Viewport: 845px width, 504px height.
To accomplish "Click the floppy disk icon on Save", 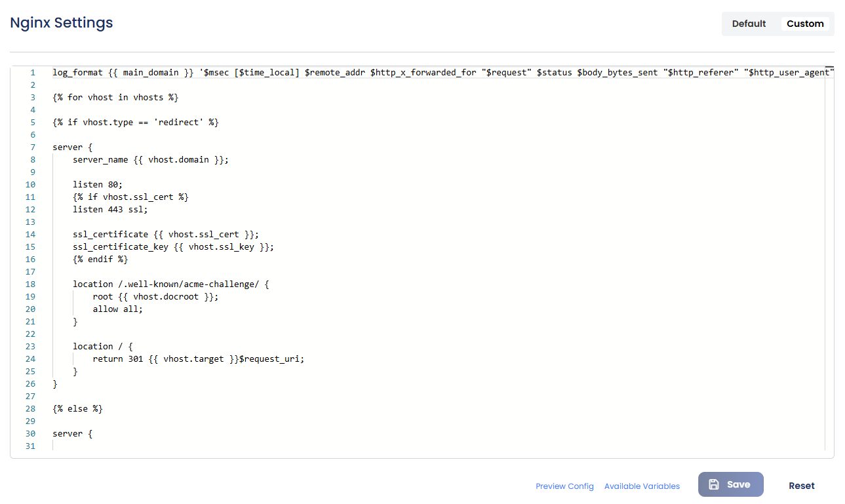I will click(714, 484).
